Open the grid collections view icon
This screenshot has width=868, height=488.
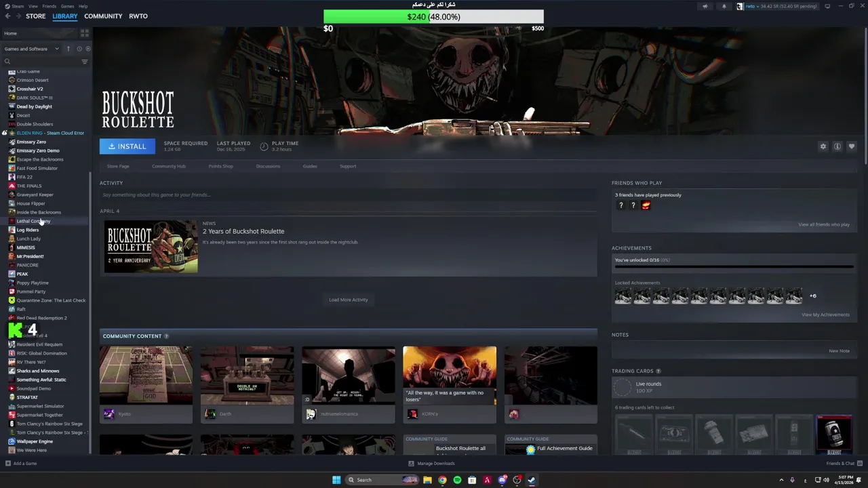pos(85,33)
